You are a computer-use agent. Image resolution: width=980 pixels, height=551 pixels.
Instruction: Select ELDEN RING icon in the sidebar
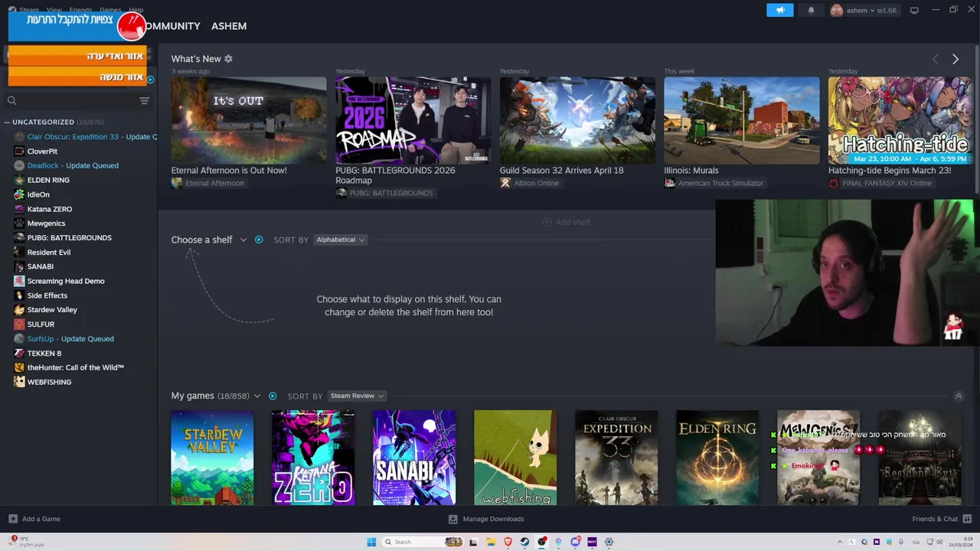pyautogui.click(x=19, y=180)
